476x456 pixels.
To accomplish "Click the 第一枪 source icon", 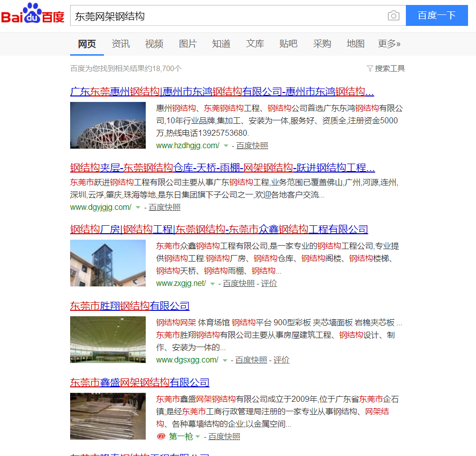I will [161, 436].
